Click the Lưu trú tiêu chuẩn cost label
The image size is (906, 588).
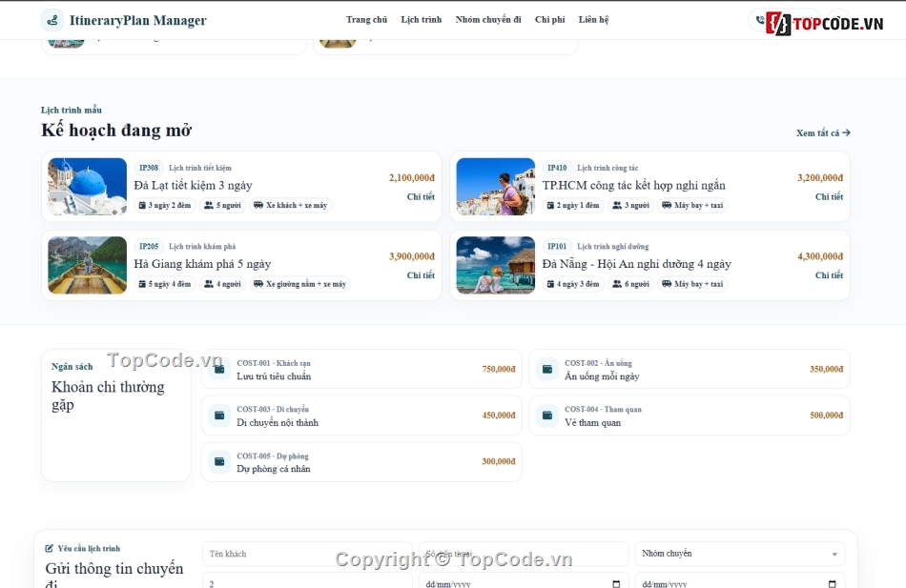[x=274, y=376]
